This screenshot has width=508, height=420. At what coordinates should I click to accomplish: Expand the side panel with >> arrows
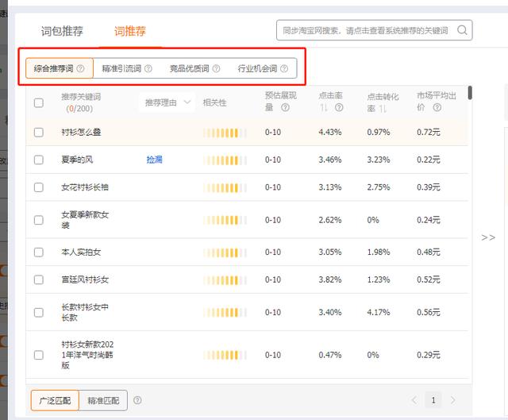coord(488,237)
